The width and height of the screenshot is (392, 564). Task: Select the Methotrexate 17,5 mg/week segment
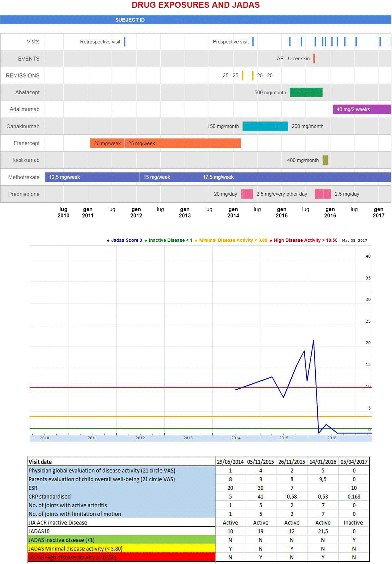(x=295, y=177)
